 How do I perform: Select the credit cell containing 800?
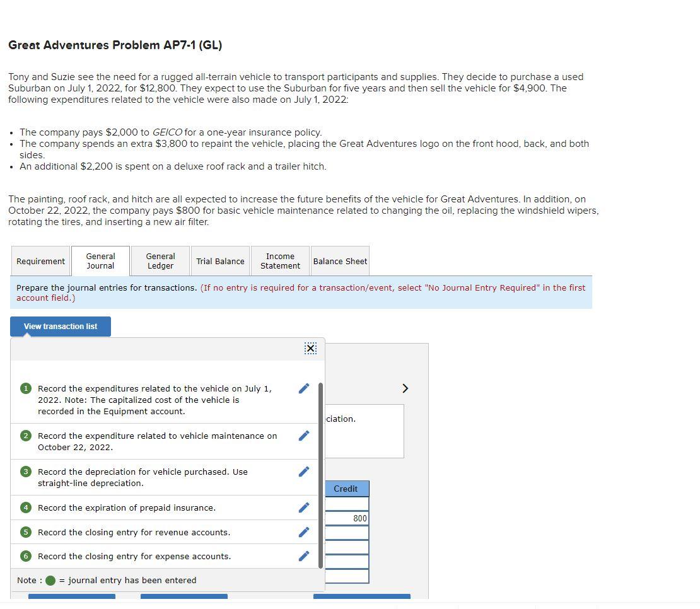pos(347,517)
